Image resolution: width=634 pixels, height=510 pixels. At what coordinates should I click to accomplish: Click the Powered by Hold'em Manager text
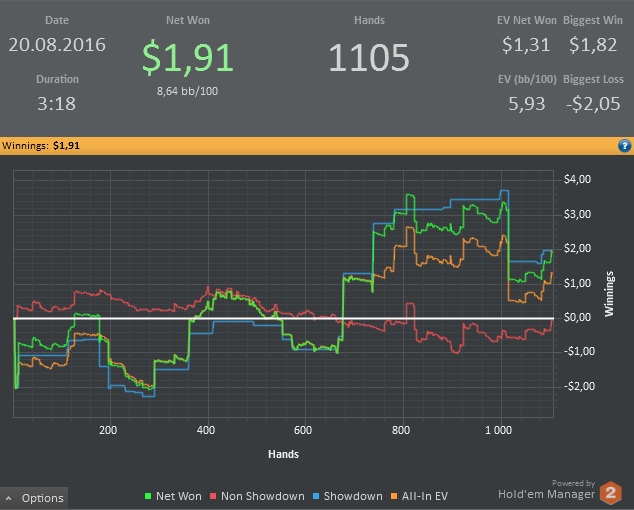547,489
